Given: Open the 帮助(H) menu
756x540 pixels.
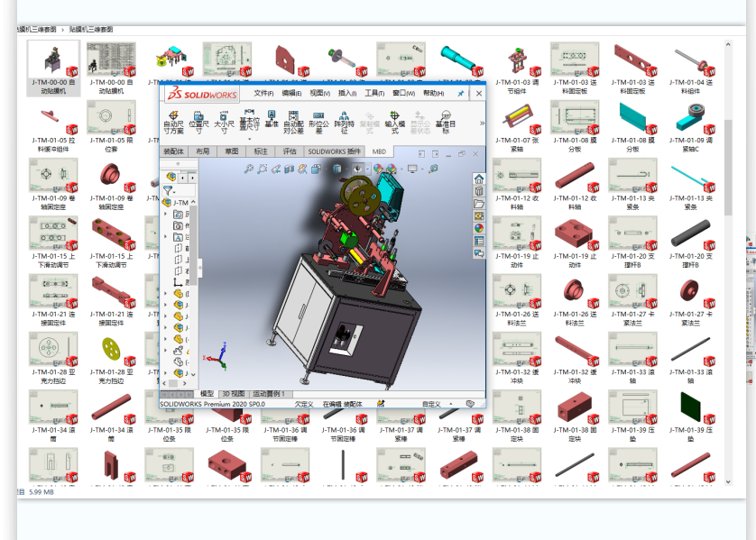Looking at the screenshot, I should tap(433, 94).
